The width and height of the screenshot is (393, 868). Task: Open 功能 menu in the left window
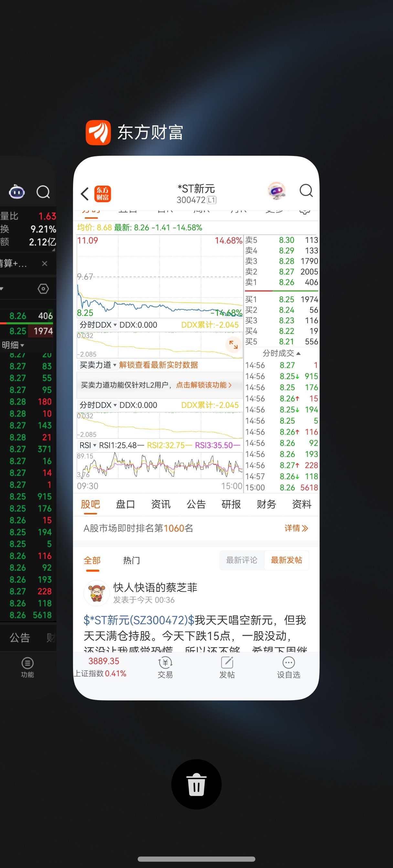[x=27, y=667]
